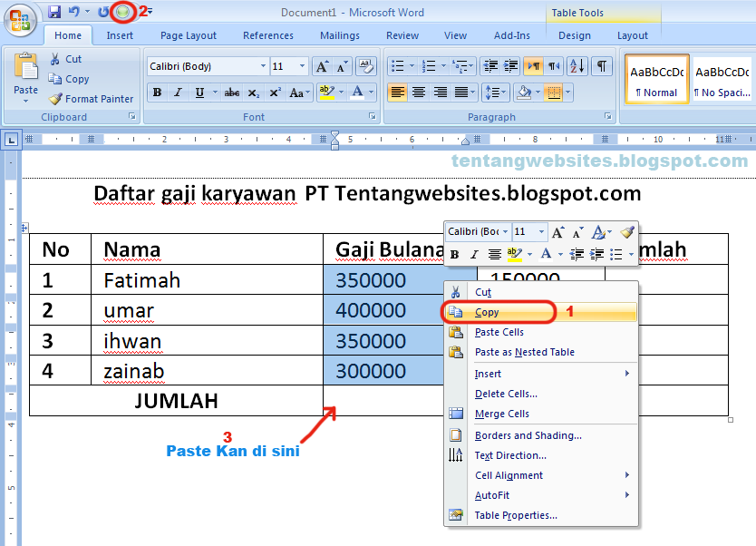
Task: Apply ribbon text highlight color
Action: 327,93
